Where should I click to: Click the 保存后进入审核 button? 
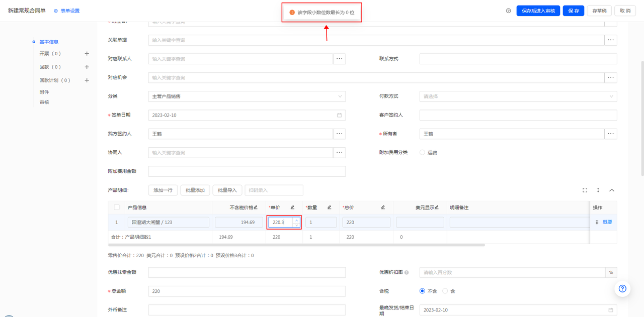(x=538, y=11)
